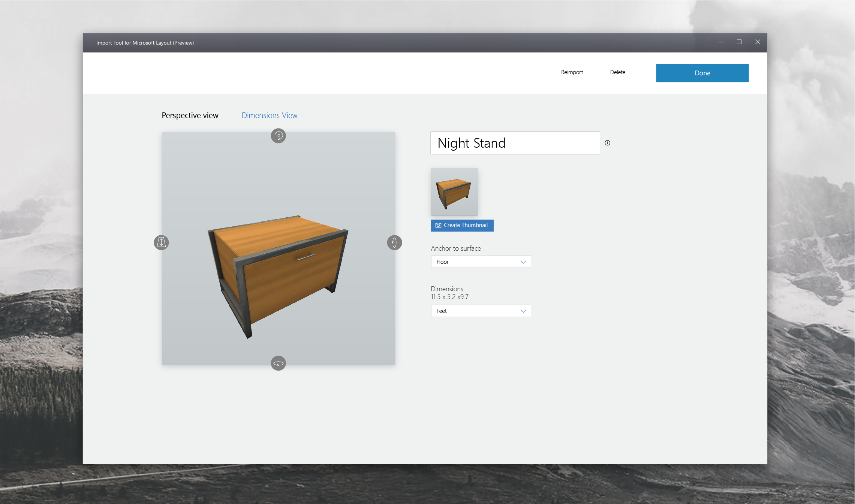Maximize the Import Tool window
Screen dimensions: 855x504
point(739,42)
